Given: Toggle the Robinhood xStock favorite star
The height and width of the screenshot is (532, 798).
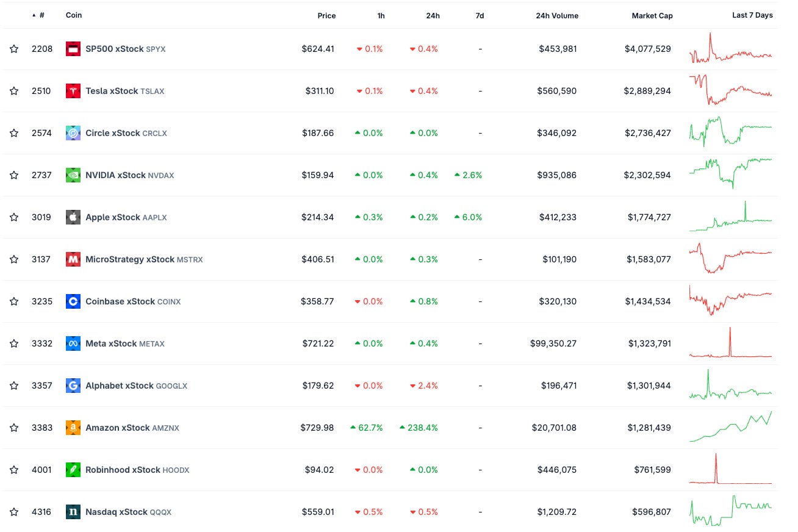Looking at the screenshot, I should [x=14, y=470].
